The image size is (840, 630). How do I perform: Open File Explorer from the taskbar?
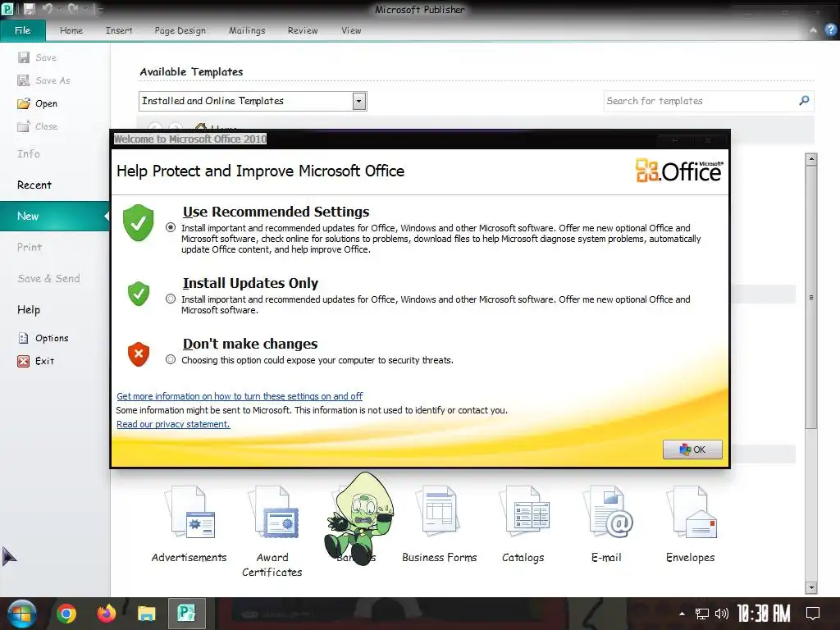click(146, 614)
